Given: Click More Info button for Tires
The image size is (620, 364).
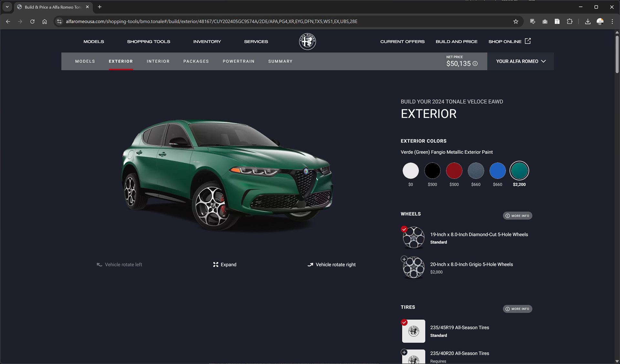Looking at the screenshot, I should tap(517, 309).
